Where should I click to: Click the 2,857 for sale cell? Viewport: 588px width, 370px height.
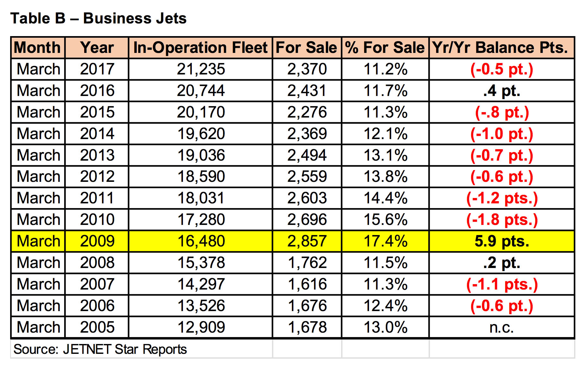pos(307,241)
